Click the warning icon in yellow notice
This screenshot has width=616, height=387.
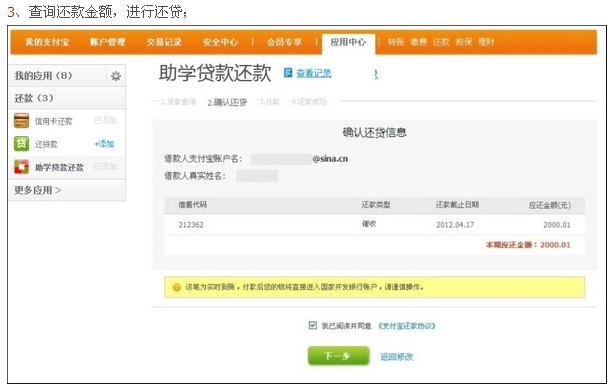pos(177,287)
